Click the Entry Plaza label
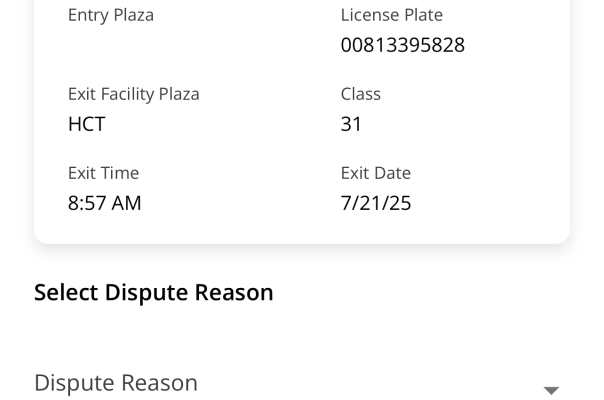 point(111,15)
